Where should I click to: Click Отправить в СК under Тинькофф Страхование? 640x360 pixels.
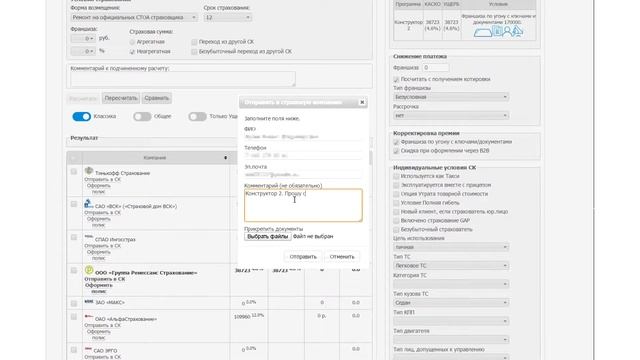[102, 180]
